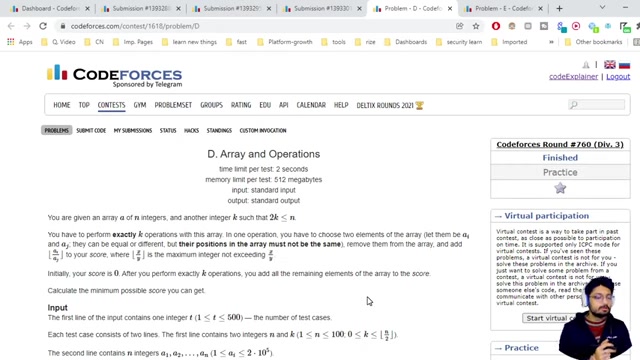Open the CONTESTS menu item
Image resolution: width=640 pixels, height=360 pixels.
(111, 105)
